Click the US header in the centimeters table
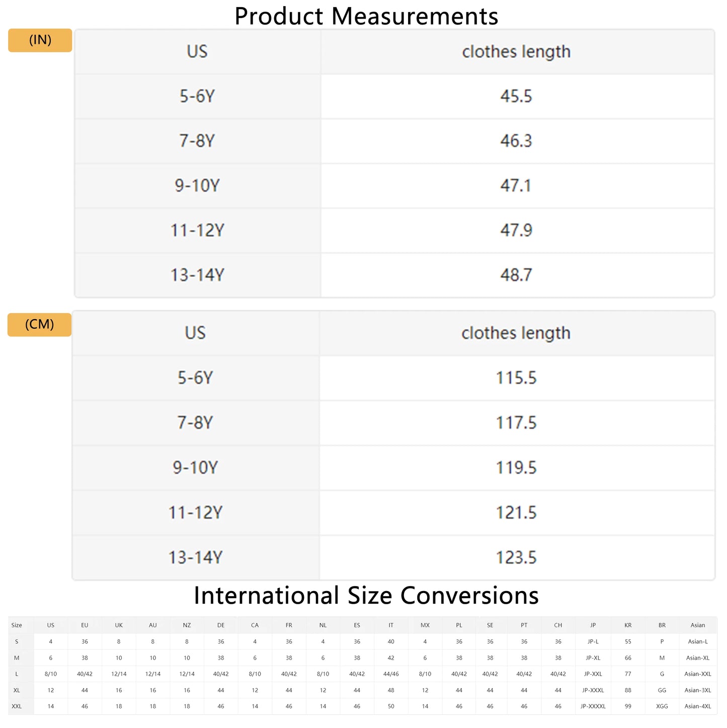This screenshot has height=728, width=727. point(195,333)
